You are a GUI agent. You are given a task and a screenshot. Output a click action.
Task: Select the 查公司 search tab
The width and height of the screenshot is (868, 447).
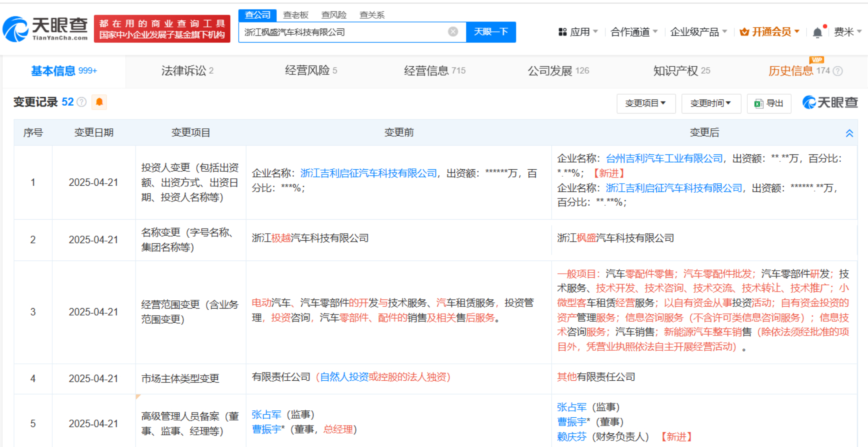pos(258,15)
